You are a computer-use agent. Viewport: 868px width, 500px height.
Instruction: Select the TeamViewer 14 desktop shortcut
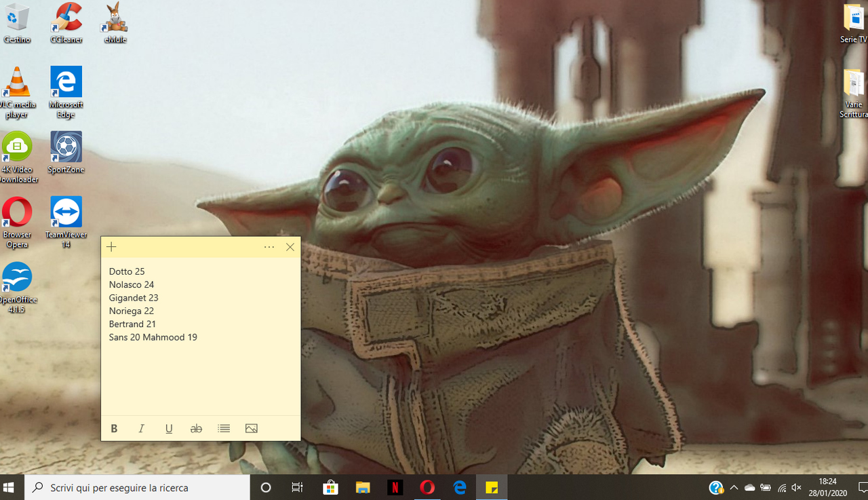[x=66, y=223]
